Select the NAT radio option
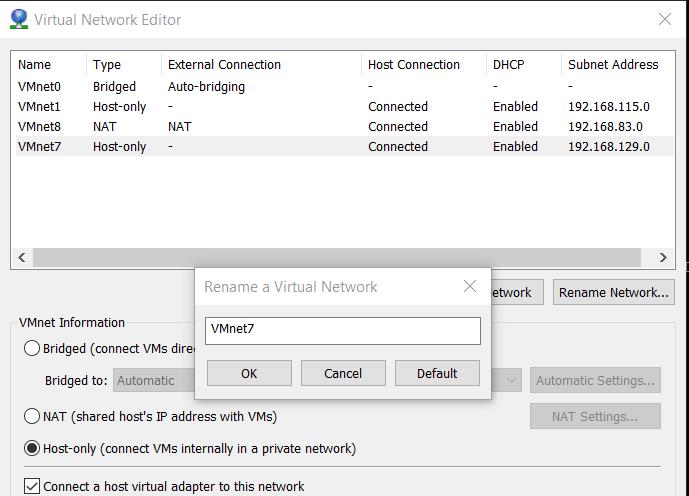 (32, 416)
